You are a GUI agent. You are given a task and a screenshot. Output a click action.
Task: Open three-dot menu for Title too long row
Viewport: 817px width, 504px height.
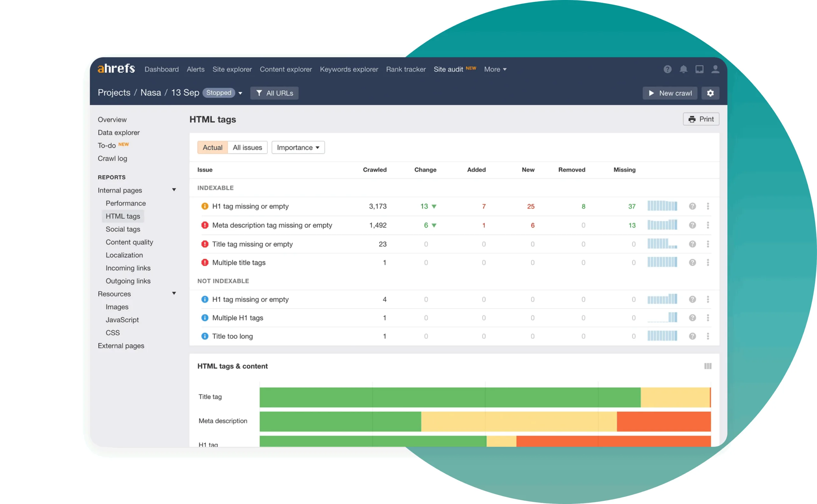pyautogui.click(x=708, y=336)
